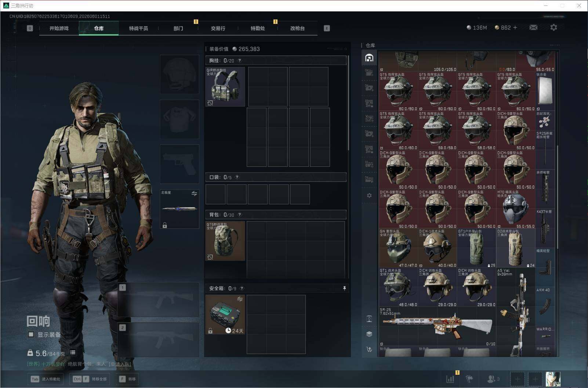Click the E key icon right of the tabs
The width and height of the screenshot is (588, 388).
click(327, 28)
